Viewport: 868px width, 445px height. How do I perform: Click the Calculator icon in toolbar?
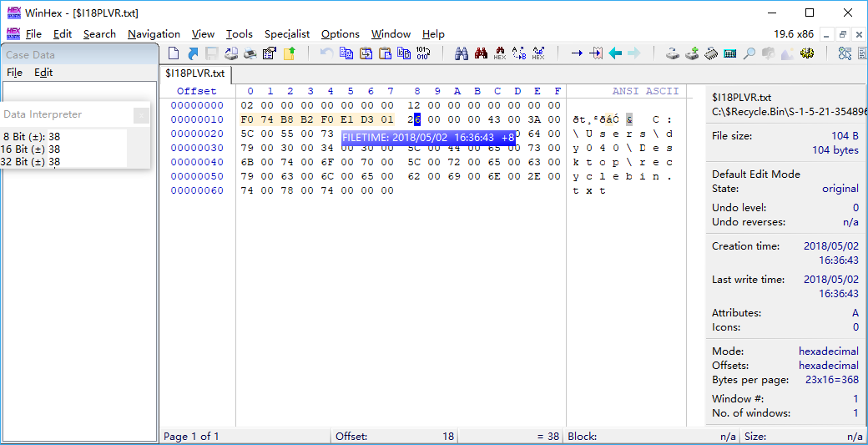pos(730,53)
